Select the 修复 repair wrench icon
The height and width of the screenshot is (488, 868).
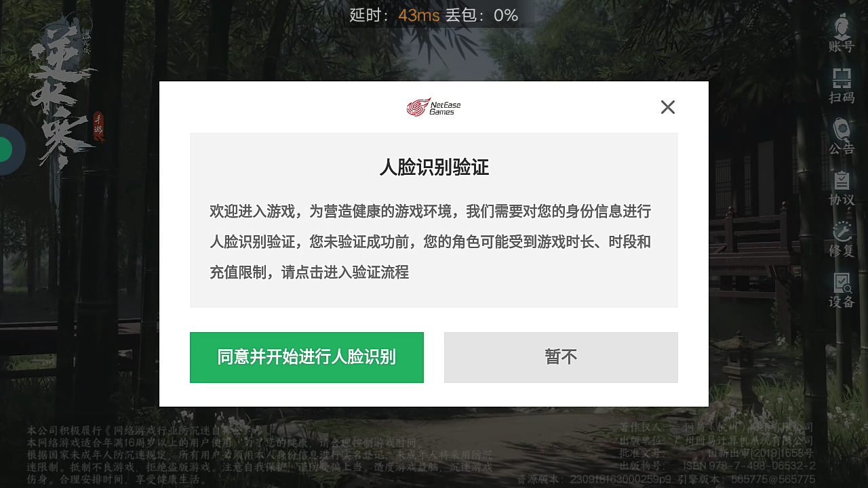click(x=842, y=239)
